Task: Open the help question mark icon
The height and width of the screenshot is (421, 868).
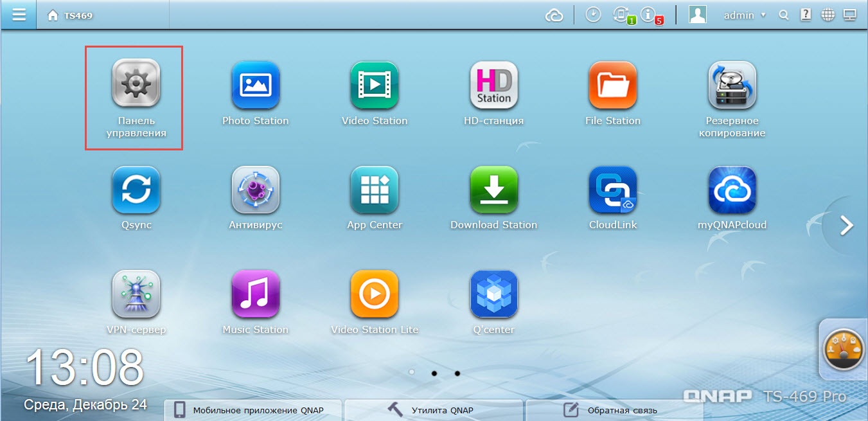Action: [x=806, y=15]
